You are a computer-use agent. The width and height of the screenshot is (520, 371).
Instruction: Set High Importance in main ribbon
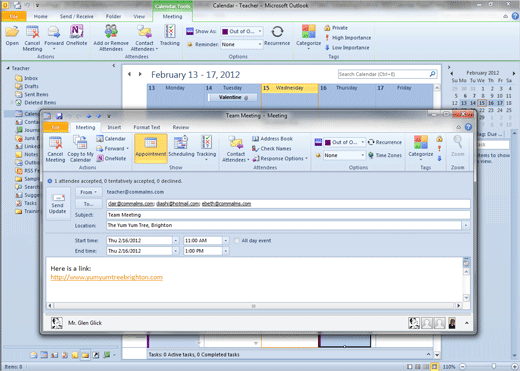click(x=348, y=38)
